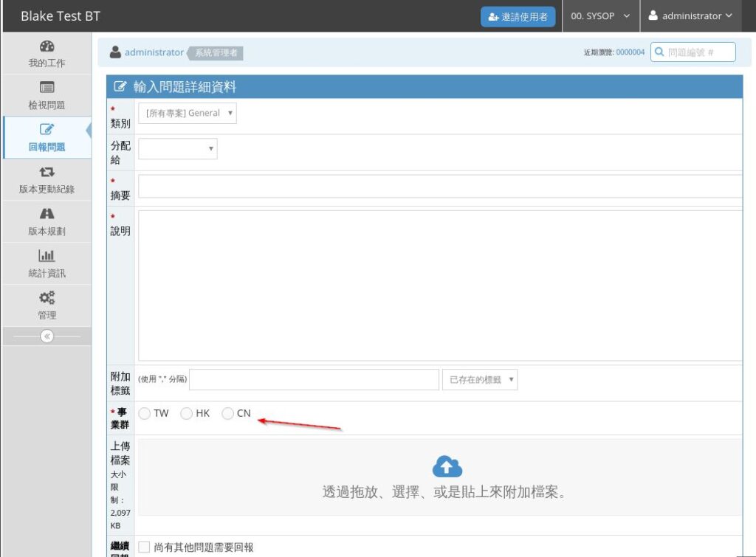This screenshot has width=756, height=557.
Task: Choose the HK radio option
Action: (x=187, y=414)
